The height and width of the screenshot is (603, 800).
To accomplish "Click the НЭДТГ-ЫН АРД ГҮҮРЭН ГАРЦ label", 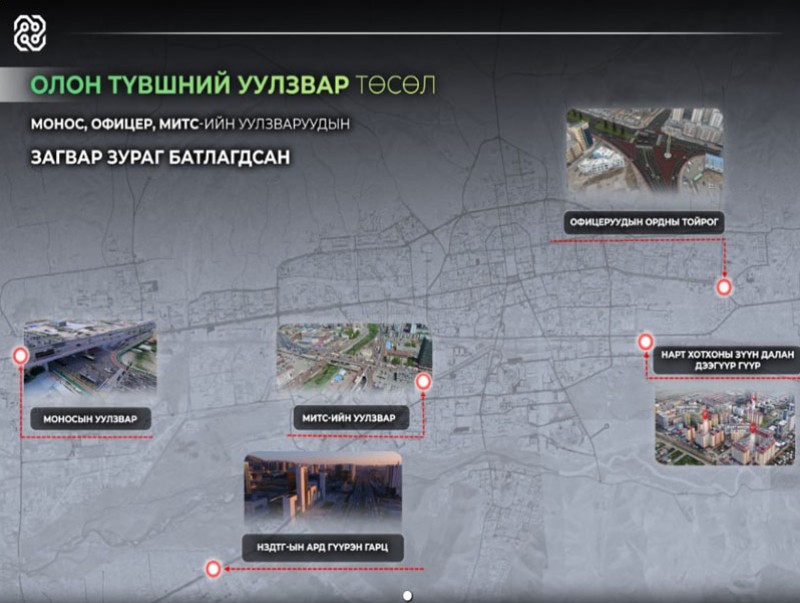I will pos(322,548).
